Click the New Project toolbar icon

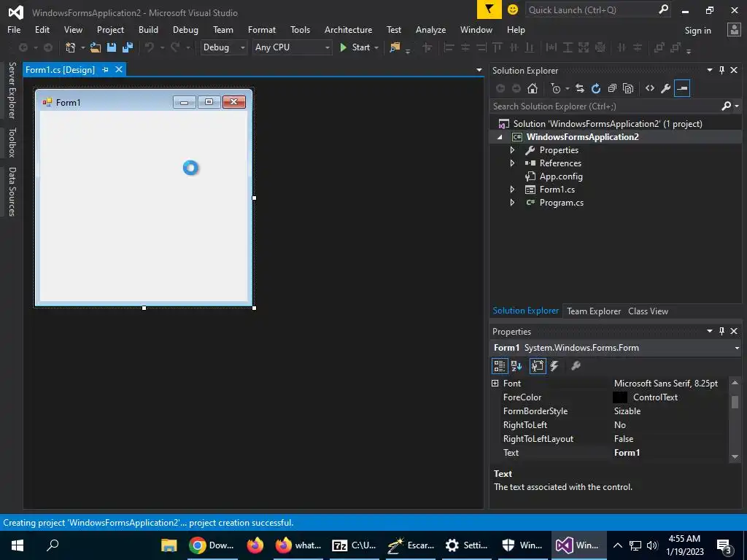tap(71, 47)
